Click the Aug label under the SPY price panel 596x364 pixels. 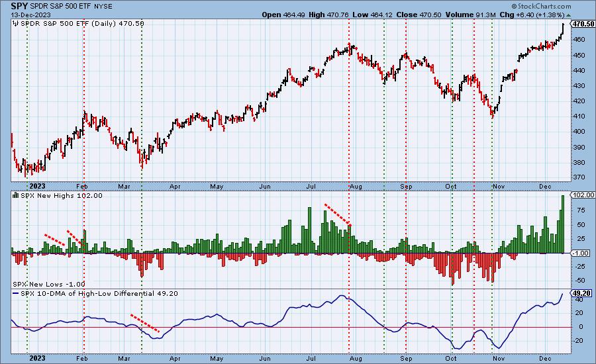pyautogui.click(x=356, y=187)
